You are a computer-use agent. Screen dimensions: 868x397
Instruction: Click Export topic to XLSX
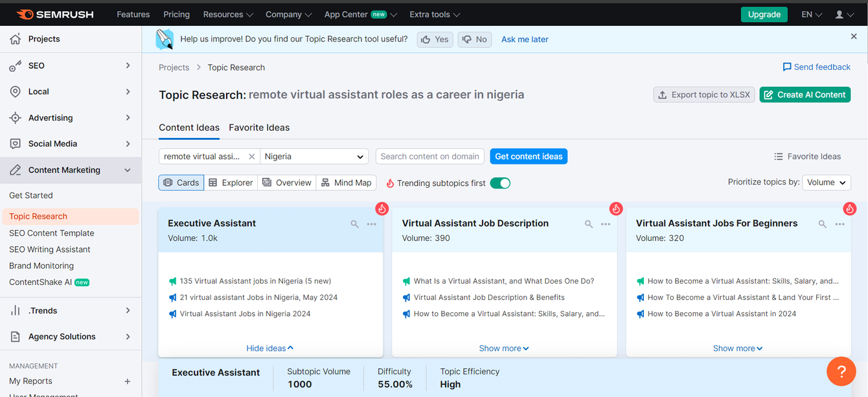(704, 95)
